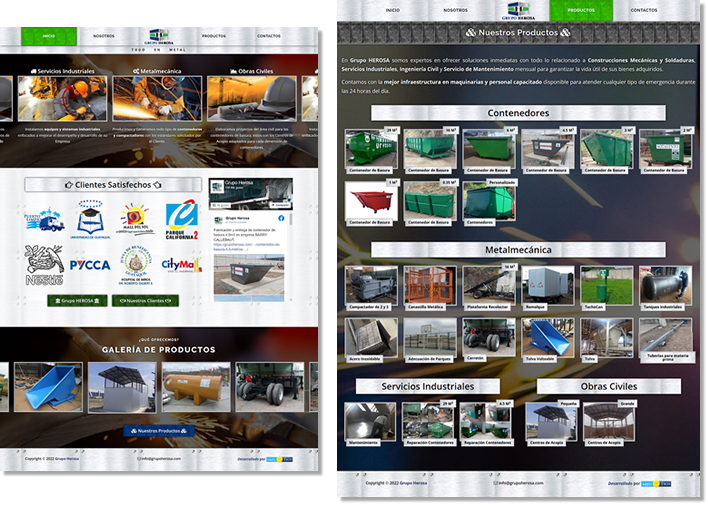This screenshot has height=505, width=708.
Task: Click the Mall del Sol client logo
Action: tap(135, 219)
